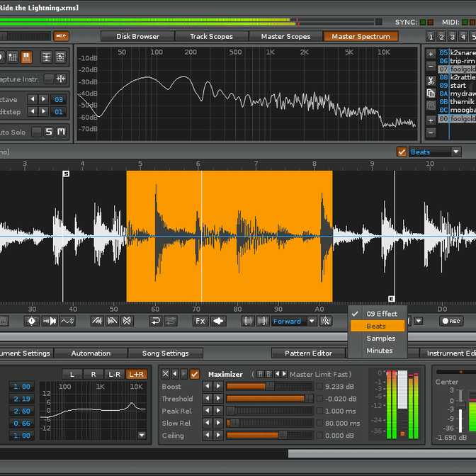Image resolution: width=476 pixels, height=476 pixels.
Task: Toggle the checkbox beside Boost 9.233 dB
Action: [319, 387]
